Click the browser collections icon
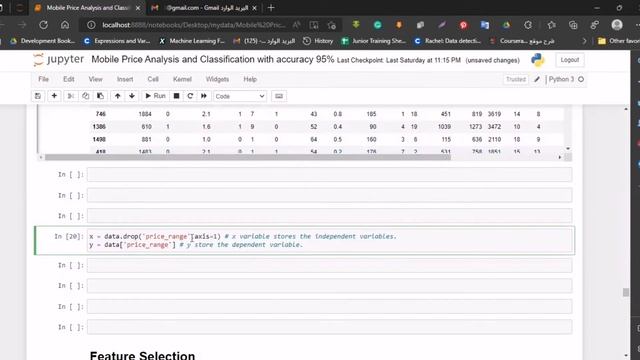Viewport: 640px width, 360px height. point(573,25)
